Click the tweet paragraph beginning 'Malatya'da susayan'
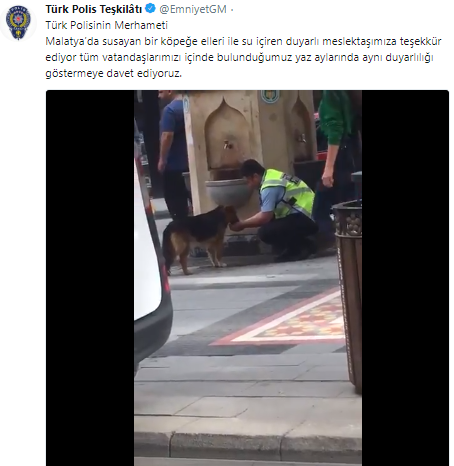The width and height of the screenshot is (454, 466). coord(243,57)
